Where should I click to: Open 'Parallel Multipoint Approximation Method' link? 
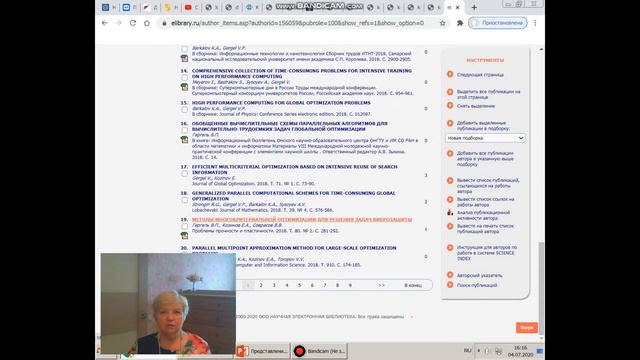(294, 248)
